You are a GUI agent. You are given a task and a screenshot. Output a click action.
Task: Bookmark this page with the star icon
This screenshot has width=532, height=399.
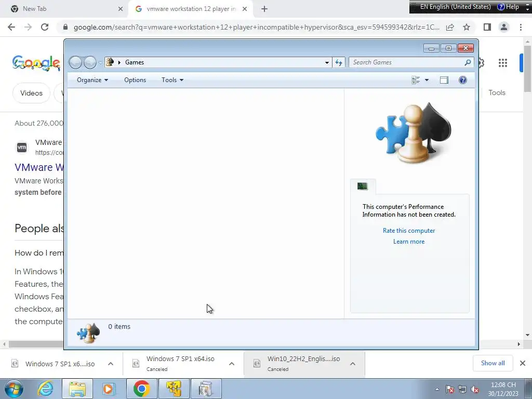click(x=467, y=27)
